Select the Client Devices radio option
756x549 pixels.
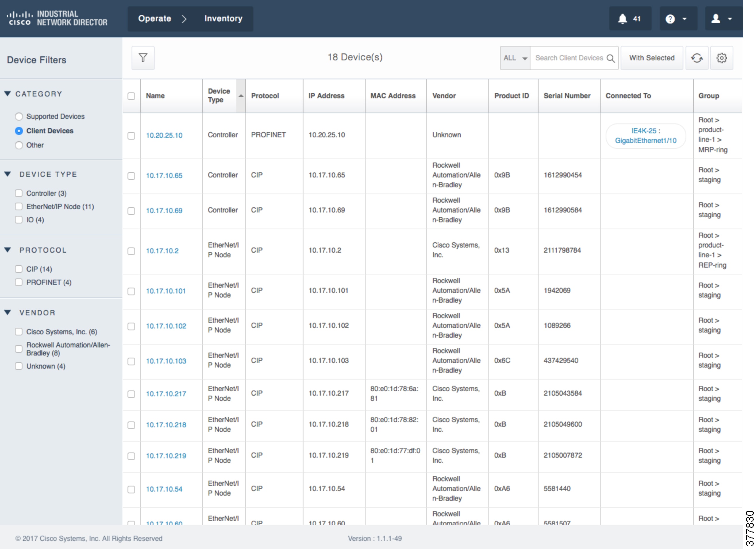[x=19, y=131]
